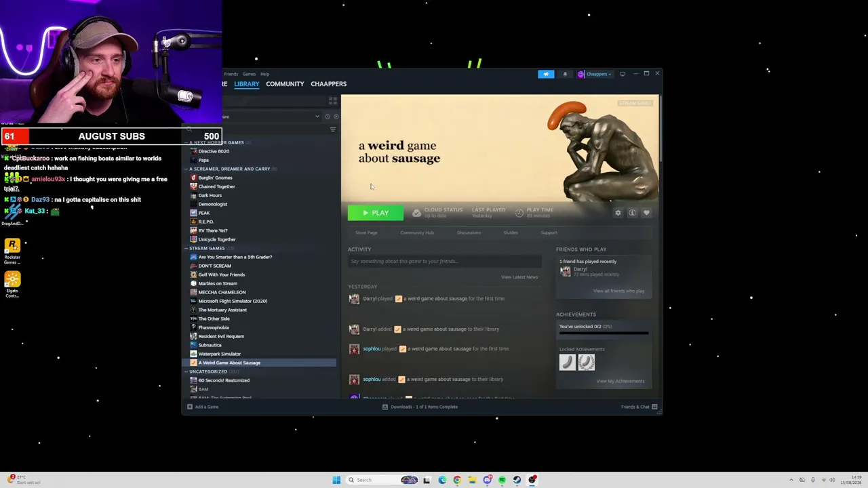Open the Store Page tab

click(x=366, y=232)
